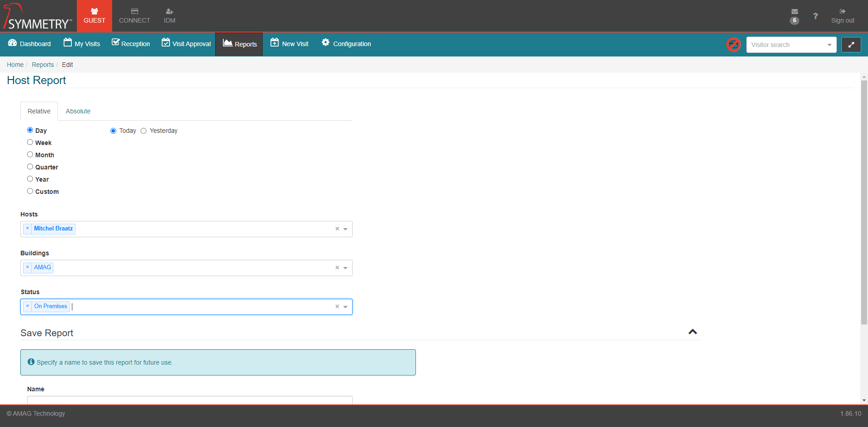Open the GUEST module
The height and width of the screenshot is (427, 868).
point(94,16)
